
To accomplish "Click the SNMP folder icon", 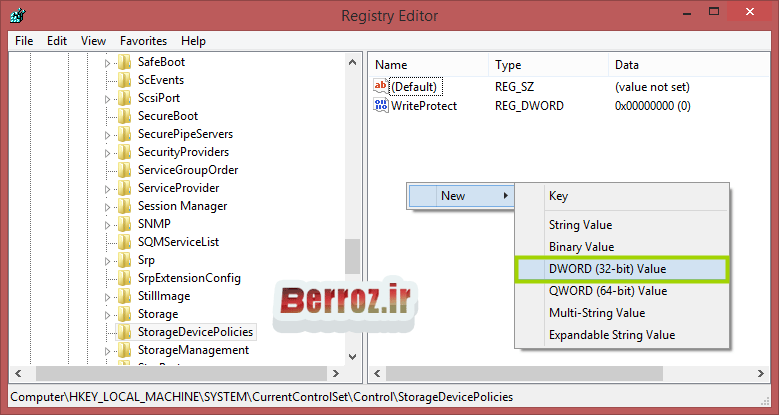I will 124,224.
